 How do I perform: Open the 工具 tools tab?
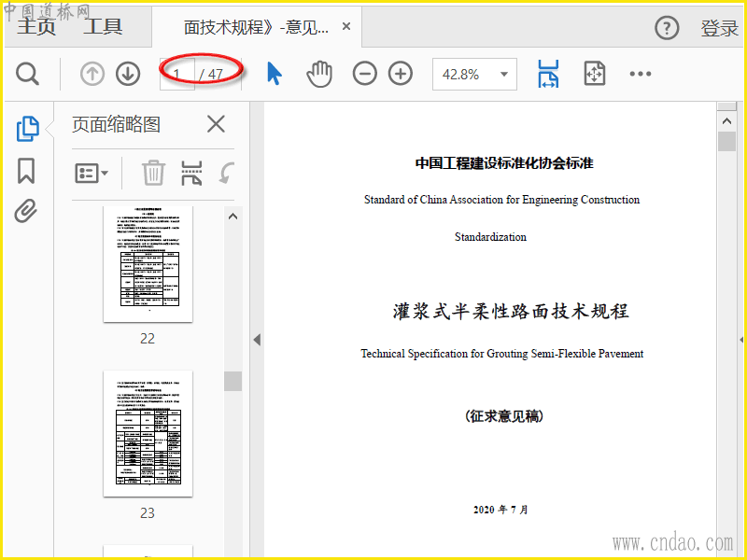pos(103,26)
